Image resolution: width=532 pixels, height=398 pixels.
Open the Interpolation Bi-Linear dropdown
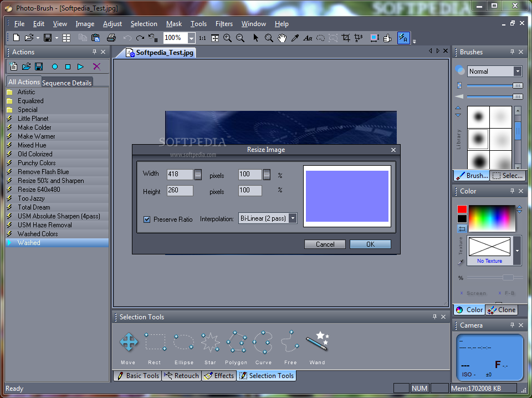[293, 218]
